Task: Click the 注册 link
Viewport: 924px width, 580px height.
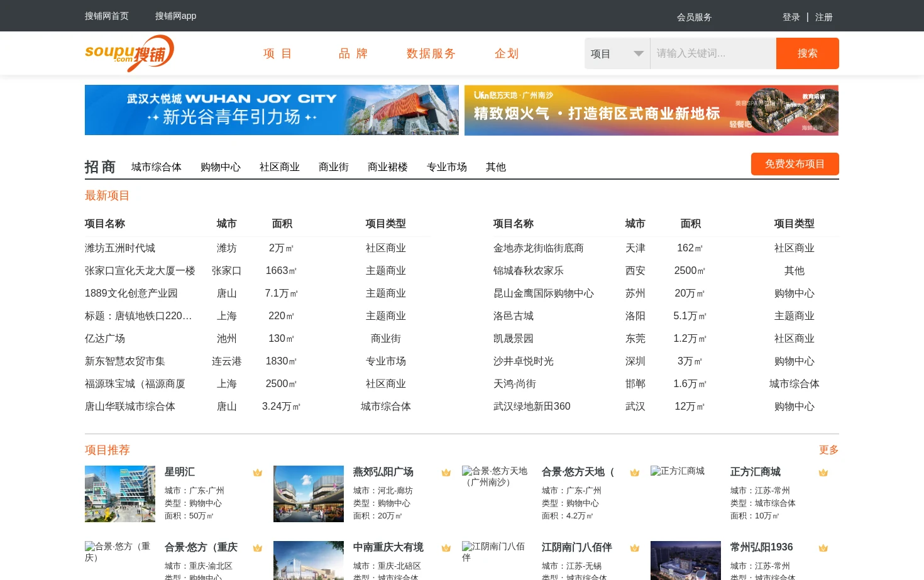Action: click(x=823, y=17)
